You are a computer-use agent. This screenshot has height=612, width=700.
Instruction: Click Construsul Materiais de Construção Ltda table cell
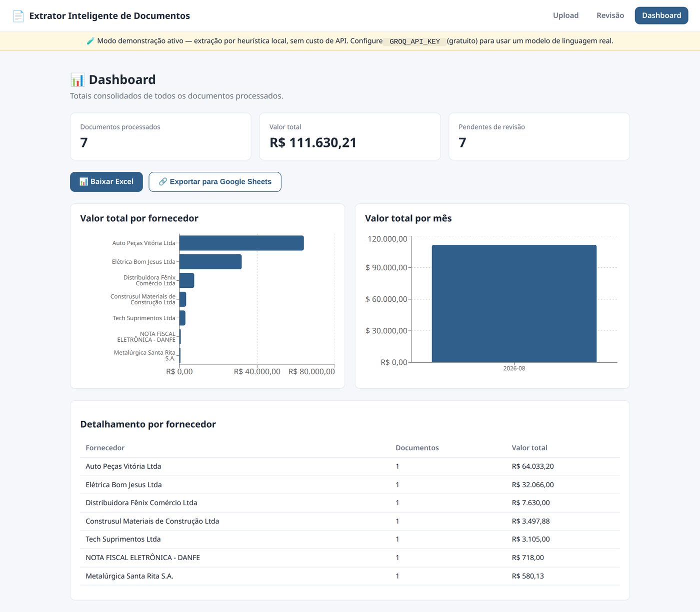tap(152, 521)
